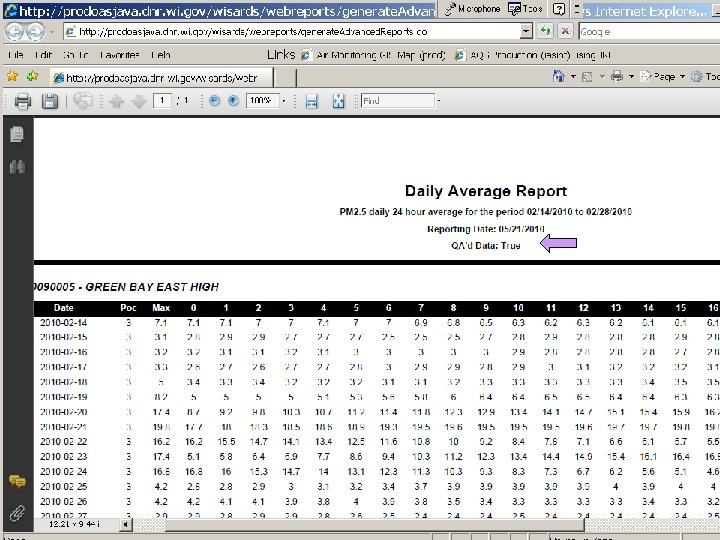
Task: Click the Home icon in command bar
Action: (x=558, y=76)
